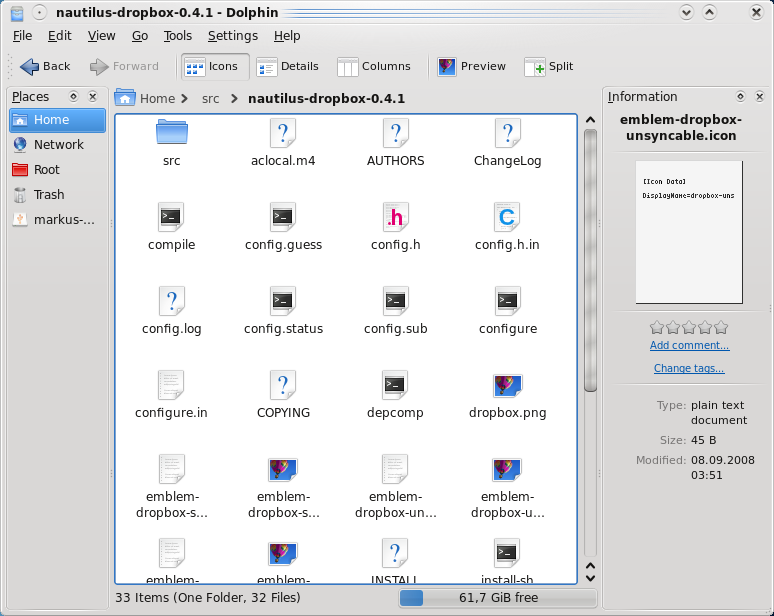Screen dimensions: 774x616
Task: Click the Change tags link
Action: tap(689, 369)
